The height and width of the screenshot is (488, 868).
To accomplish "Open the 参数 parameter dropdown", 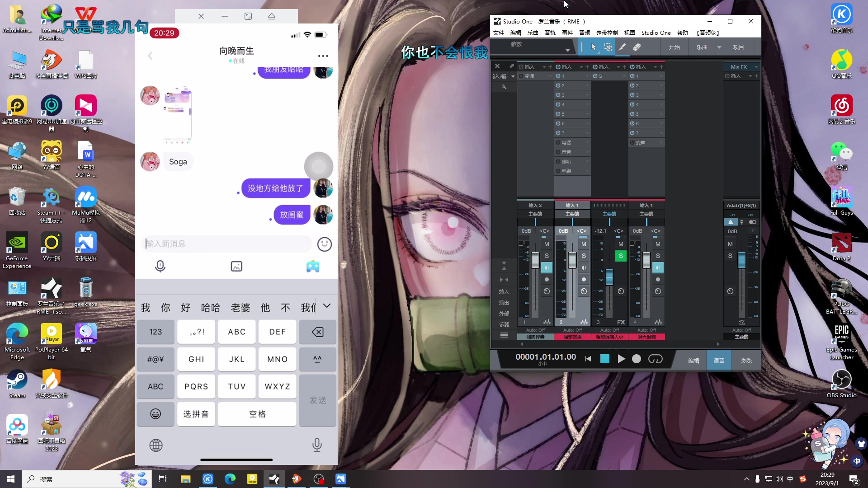I will pyautogui.click(x=567, y=50).
